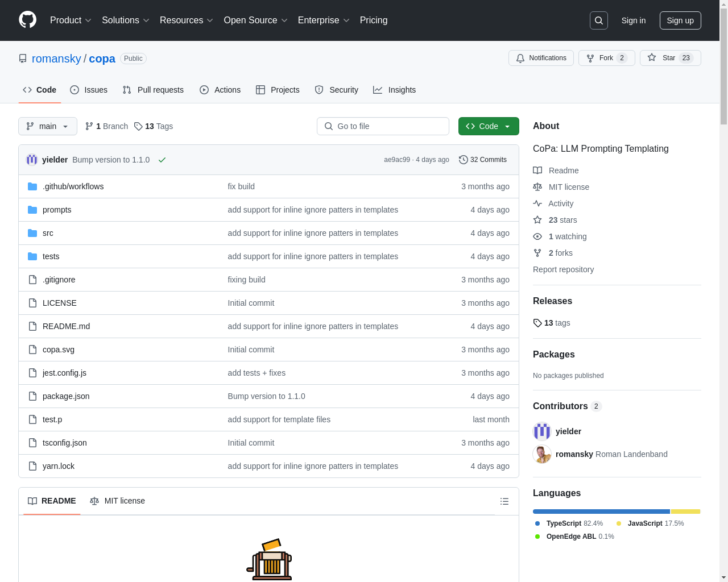Focus the Go to file search field
The width and height of the screenshot is (728, 582).
coord(383,126)
